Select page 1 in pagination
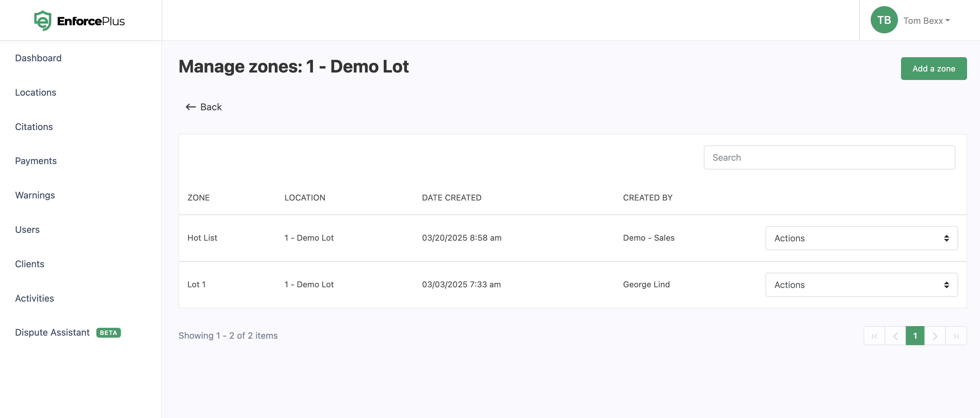The width and height of the screenshot is (980, 418). [x=915, y=336]
